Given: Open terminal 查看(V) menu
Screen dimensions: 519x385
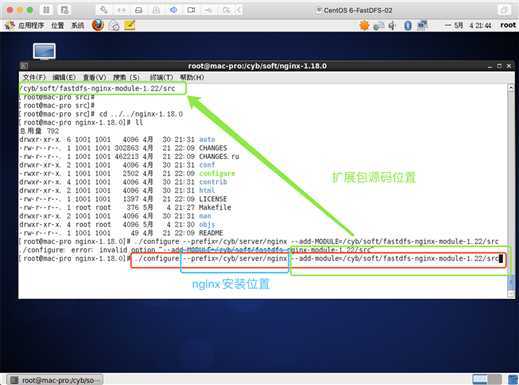Looking at the screenshot, I should (x=95, y=77).
